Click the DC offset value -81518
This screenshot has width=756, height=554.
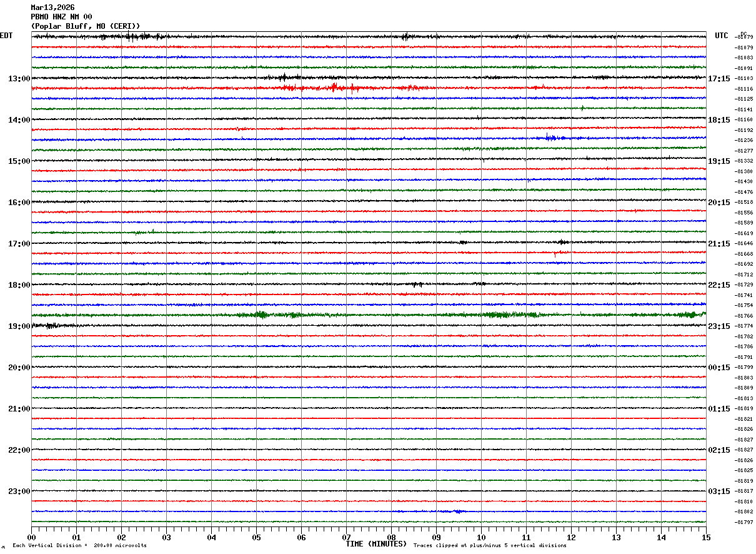click(x=744, y=203)
